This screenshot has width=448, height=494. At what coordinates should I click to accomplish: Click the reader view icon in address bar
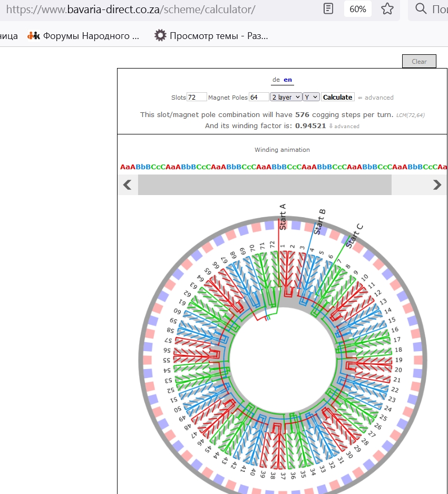coord(328,9)
